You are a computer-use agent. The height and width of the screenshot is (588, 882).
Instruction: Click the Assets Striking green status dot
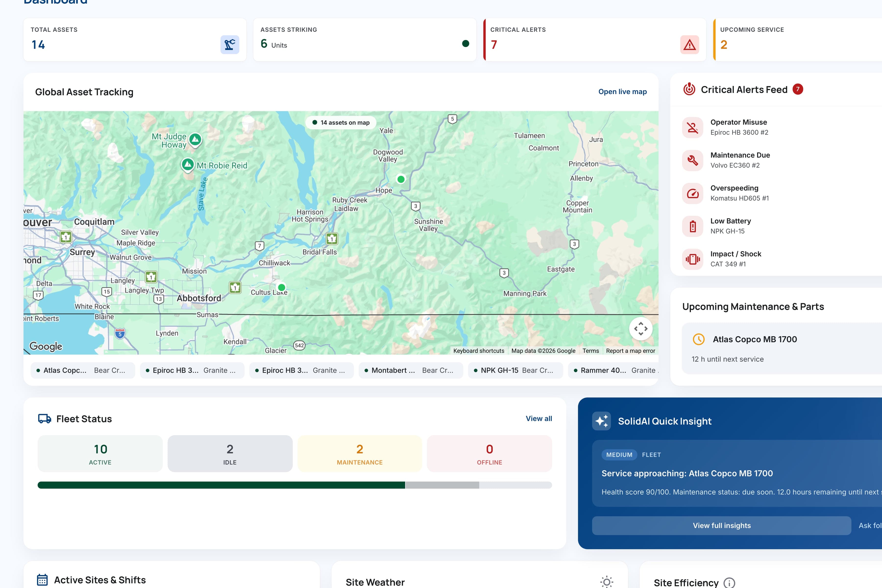pyautogui.click(x=465, y=44)
